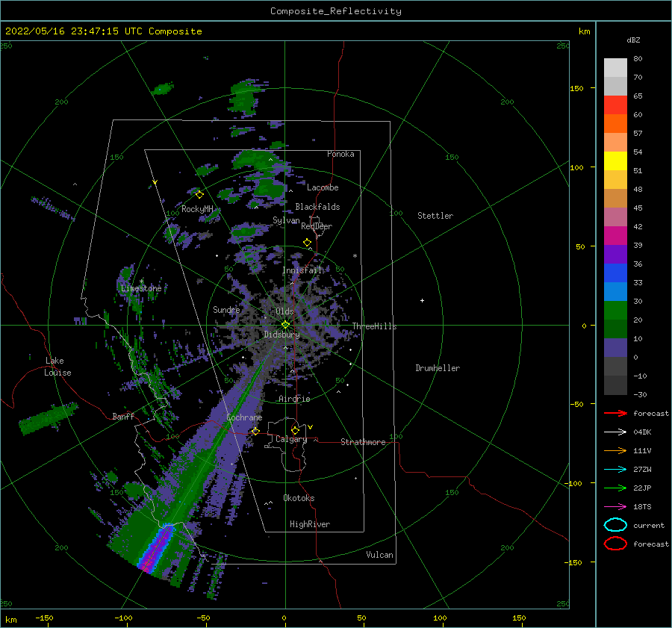Viewport: 672px width, 628px height.
Task: Click the magenta 39-42 dBZ swatch
Action: point(615,236)
